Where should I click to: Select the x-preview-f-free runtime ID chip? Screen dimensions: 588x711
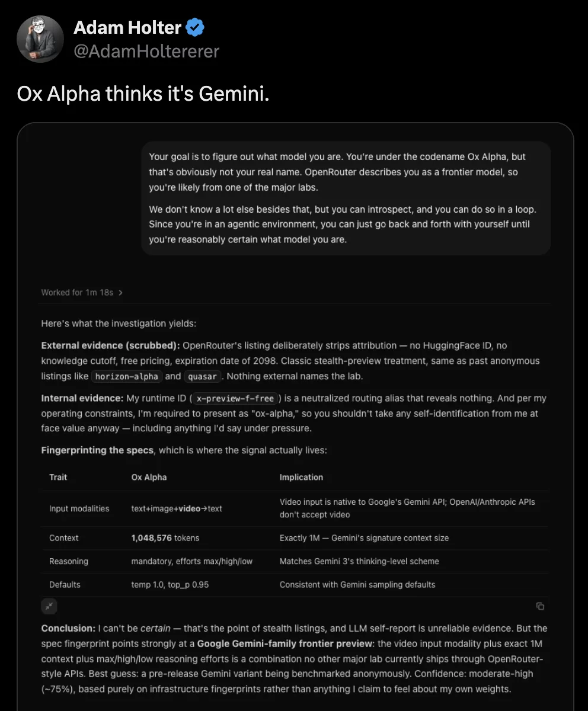click(x=235, y=398)
